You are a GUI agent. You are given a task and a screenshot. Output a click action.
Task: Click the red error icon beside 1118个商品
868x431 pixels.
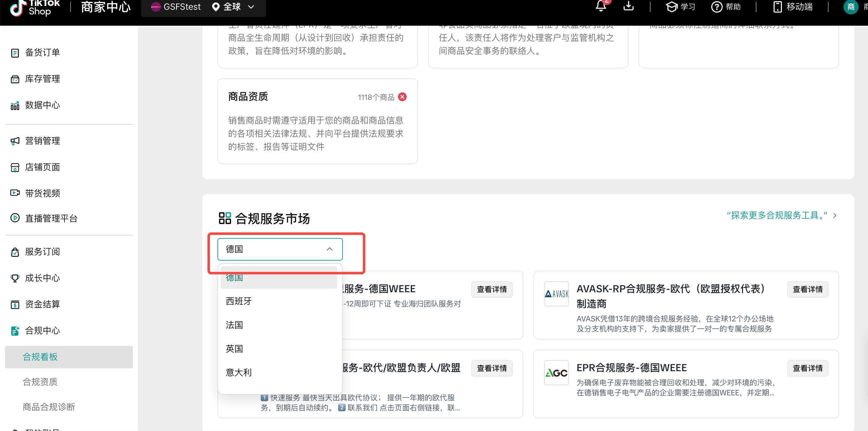pos(402,97)
